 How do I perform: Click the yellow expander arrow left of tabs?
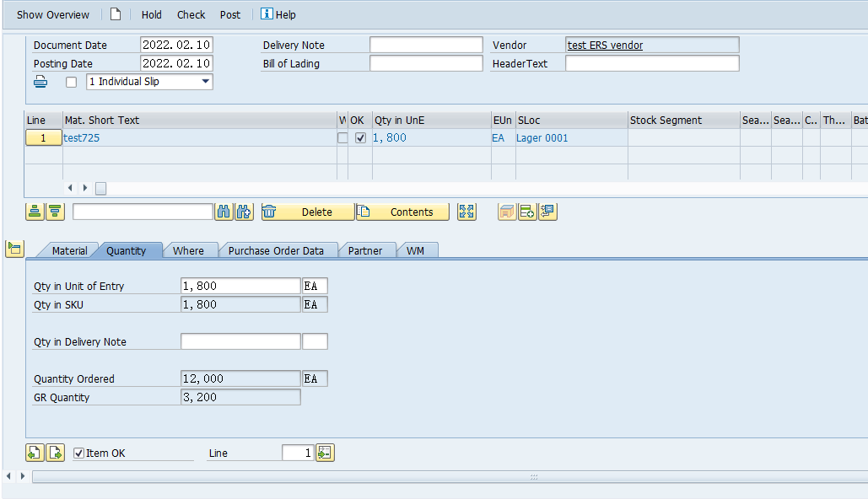[14, 249]
